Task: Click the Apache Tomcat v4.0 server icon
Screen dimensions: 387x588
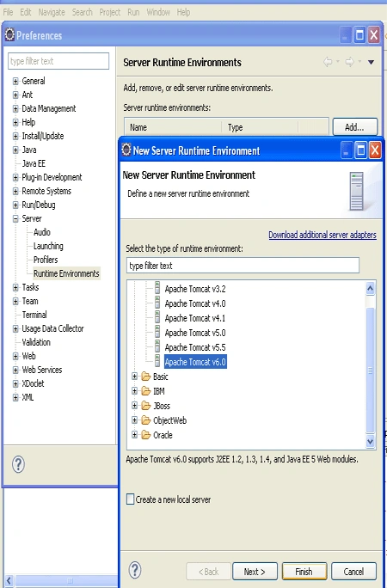Action: [157, 303]
